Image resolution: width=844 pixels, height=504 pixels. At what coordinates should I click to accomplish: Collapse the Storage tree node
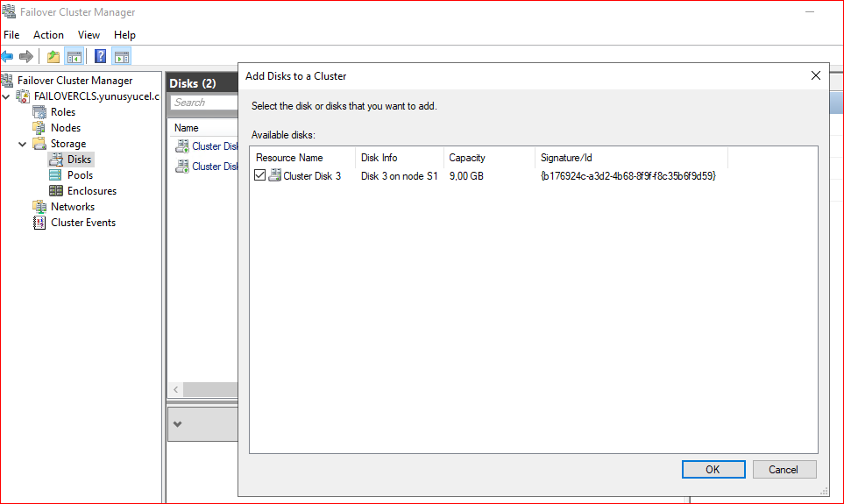click(x=23, y=144)
